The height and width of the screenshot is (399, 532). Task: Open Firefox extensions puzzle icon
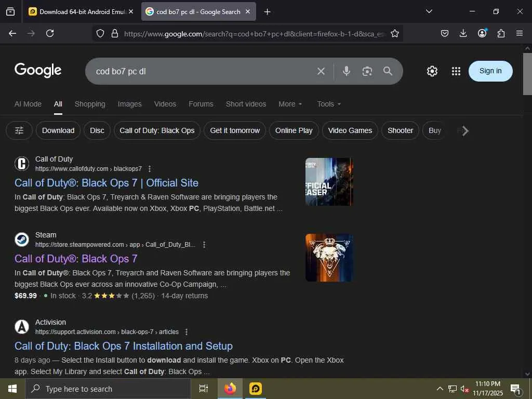click(501, 33)
